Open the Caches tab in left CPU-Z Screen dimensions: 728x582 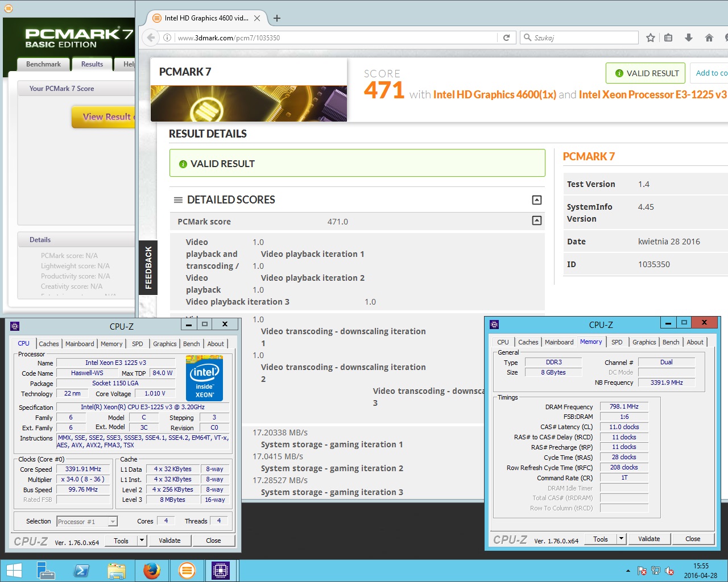(x=49, y=344)
